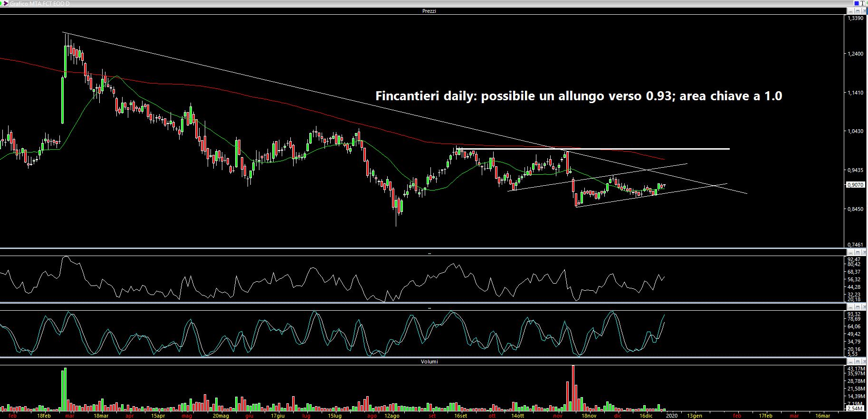Click the 14ott date on the time axis
This screenshot has height=419, width=868.
point(518,416)
